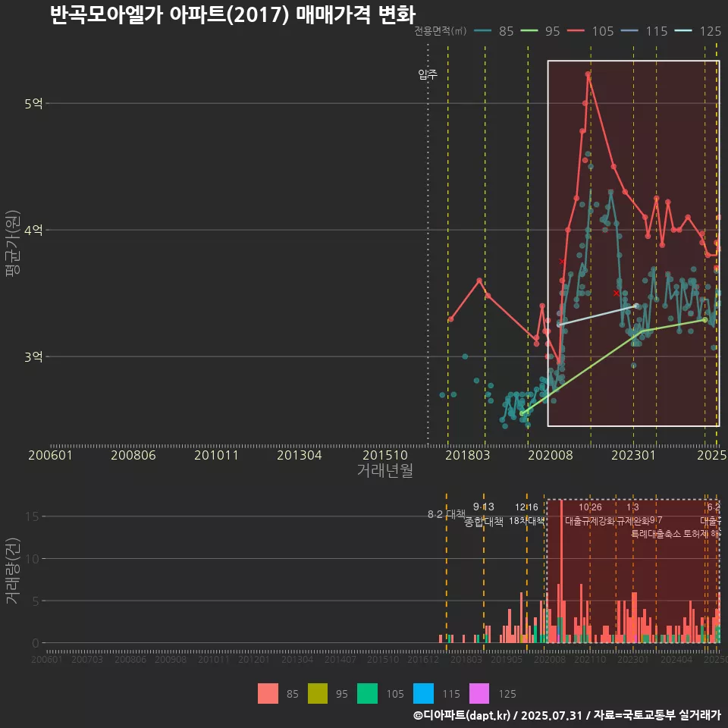Select the 105 line entry in top legend

590,31
